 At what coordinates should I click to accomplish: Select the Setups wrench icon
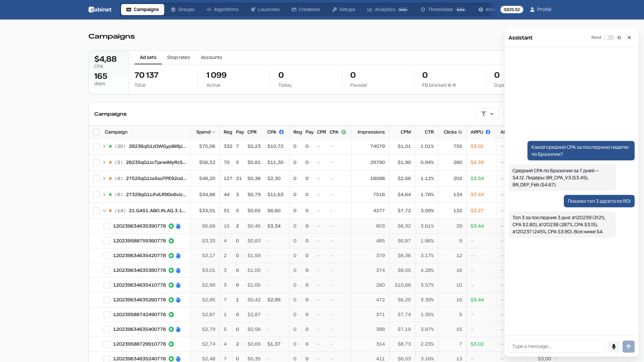point(335,9)
